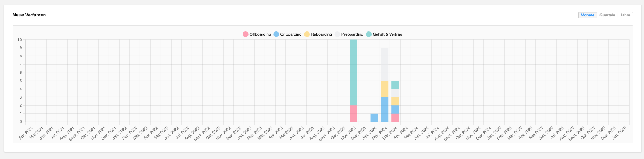The image size is (644, 159).
Task: Click the teal Gehalt & Vertrag bar in Nov. 2023
Action: click(353, 73)
